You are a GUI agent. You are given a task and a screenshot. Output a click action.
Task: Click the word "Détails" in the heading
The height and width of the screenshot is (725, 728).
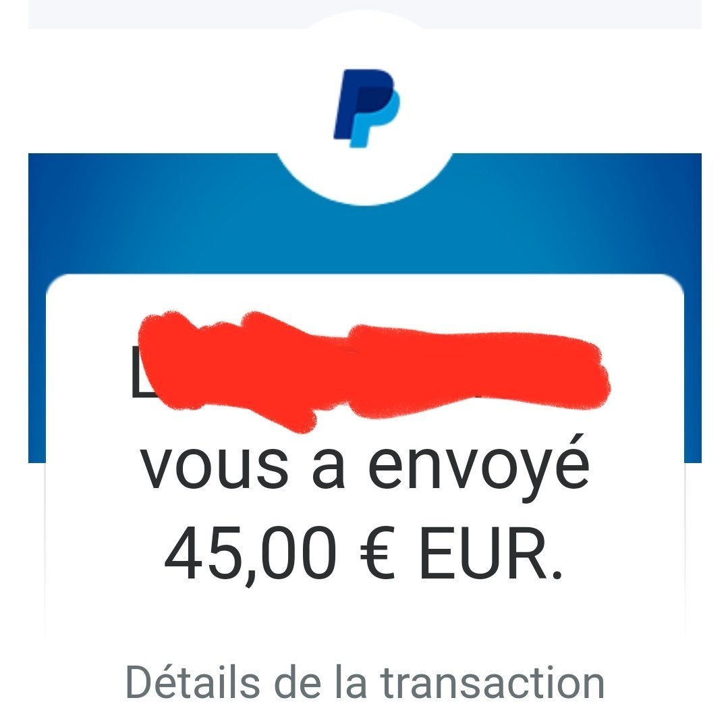(193, 682)
